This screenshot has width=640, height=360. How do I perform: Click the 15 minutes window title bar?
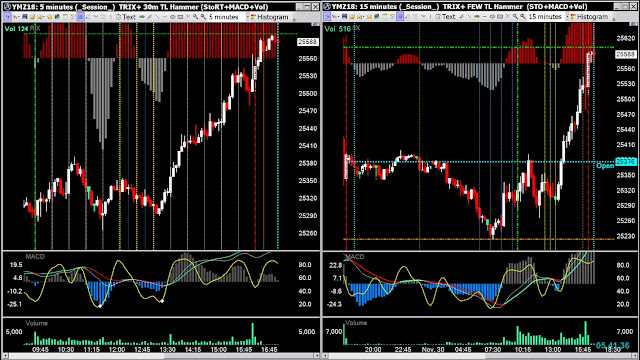[480, 7]
